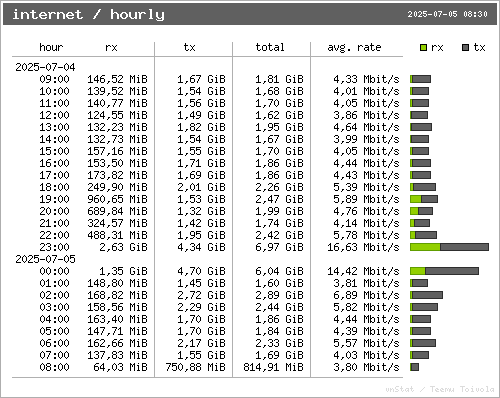Click the 13:00 hour label
The height and width of the screenshot is (398, 500).
pyautogui.click(x=54, y=127)
